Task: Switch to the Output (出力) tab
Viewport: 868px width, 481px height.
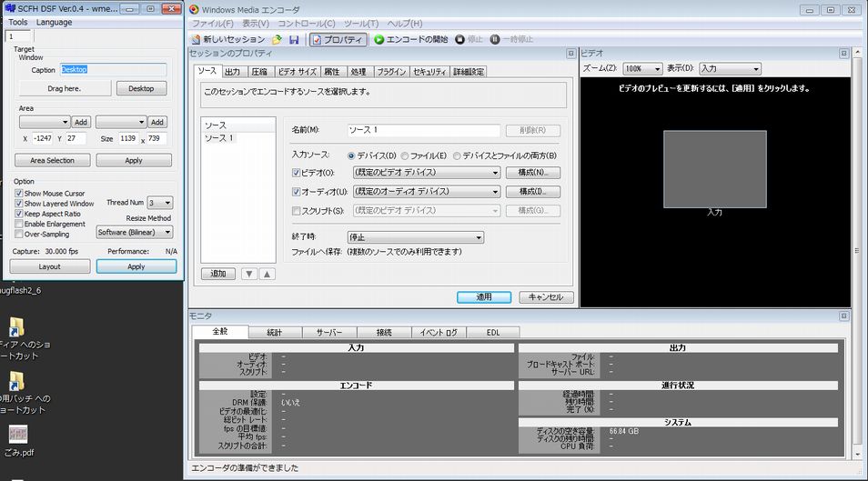Action: pyautogui.click(x=233, y=72)
